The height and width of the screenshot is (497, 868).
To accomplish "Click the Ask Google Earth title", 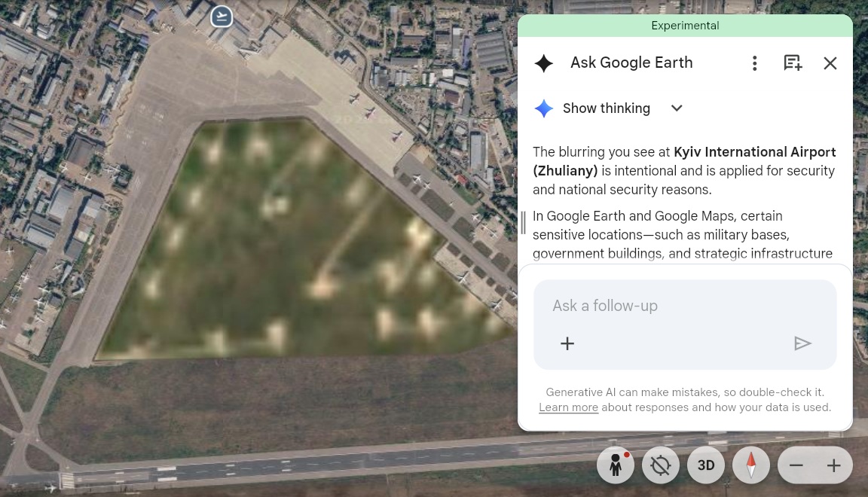I will pos(631,63).
